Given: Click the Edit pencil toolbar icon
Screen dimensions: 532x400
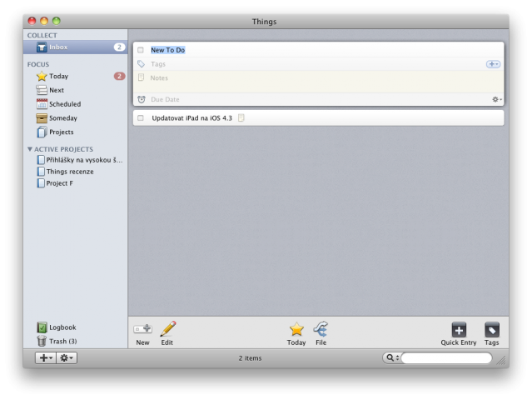Looking at the screenshot, I should coord(168,328).
